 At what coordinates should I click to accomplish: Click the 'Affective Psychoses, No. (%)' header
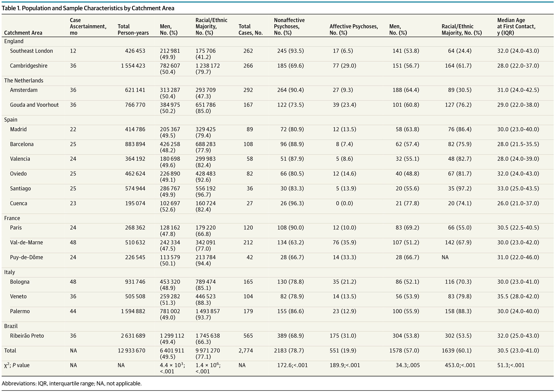(354, 30)
